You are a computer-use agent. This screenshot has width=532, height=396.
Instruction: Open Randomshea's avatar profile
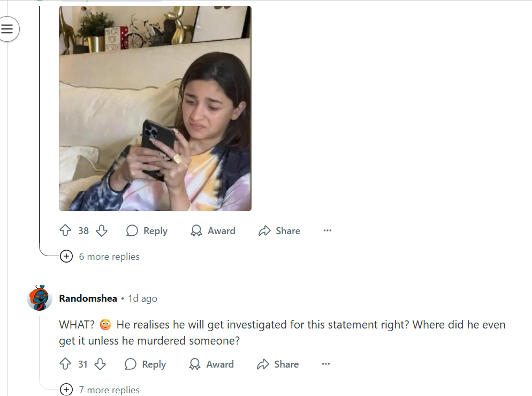(x=40, y=298)
